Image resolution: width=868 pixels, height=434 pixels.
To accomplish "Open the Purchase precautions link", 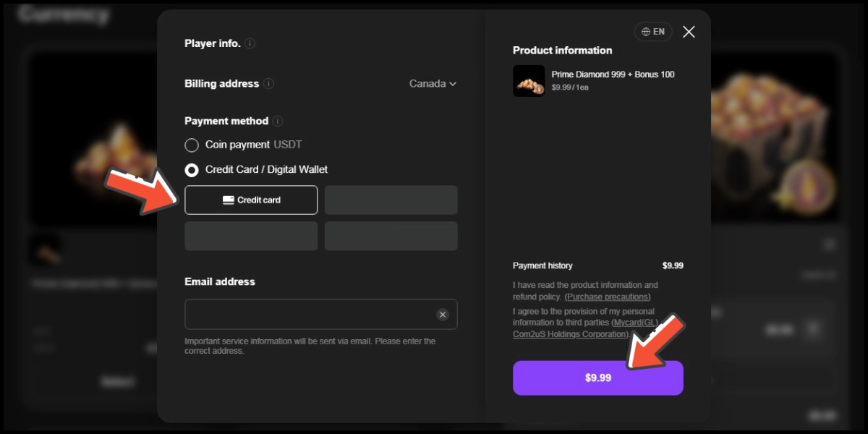I will pos(608,297).
